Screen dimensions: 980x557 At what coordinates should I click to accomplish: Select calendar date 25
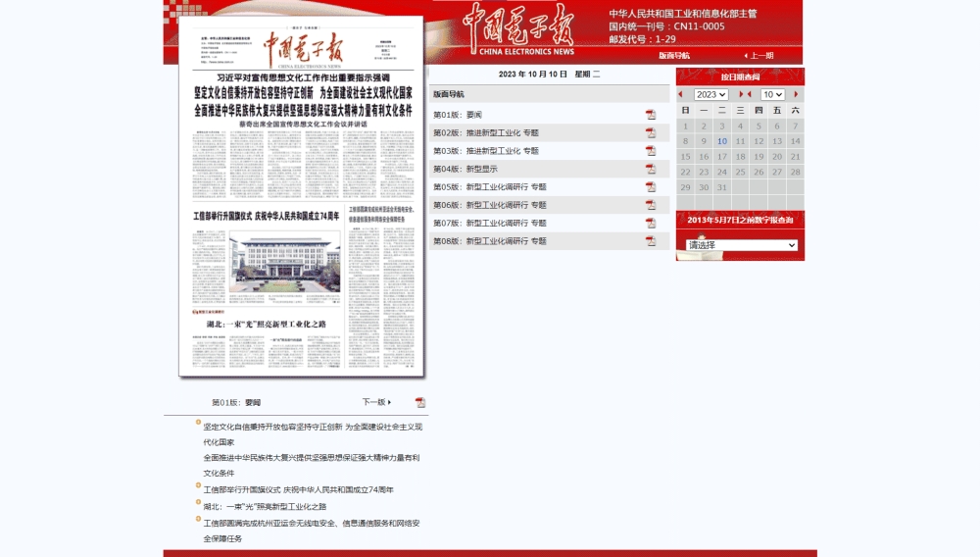(740, 172)
